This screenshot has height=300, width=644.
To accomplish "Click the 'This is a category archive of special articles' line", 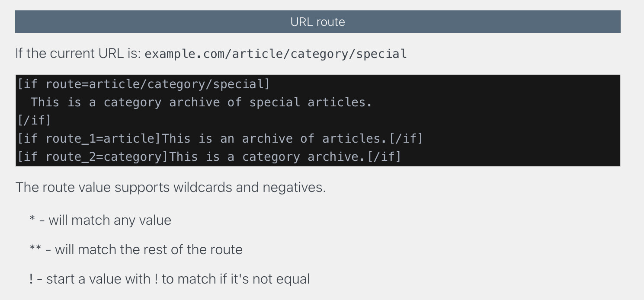I will [x=201, y=102].
